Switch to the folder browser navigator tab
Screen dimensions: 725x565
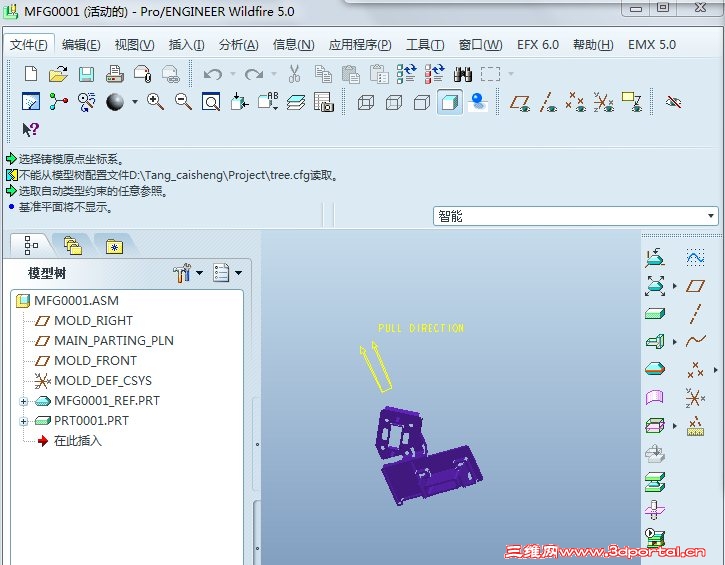pos(73,246)
